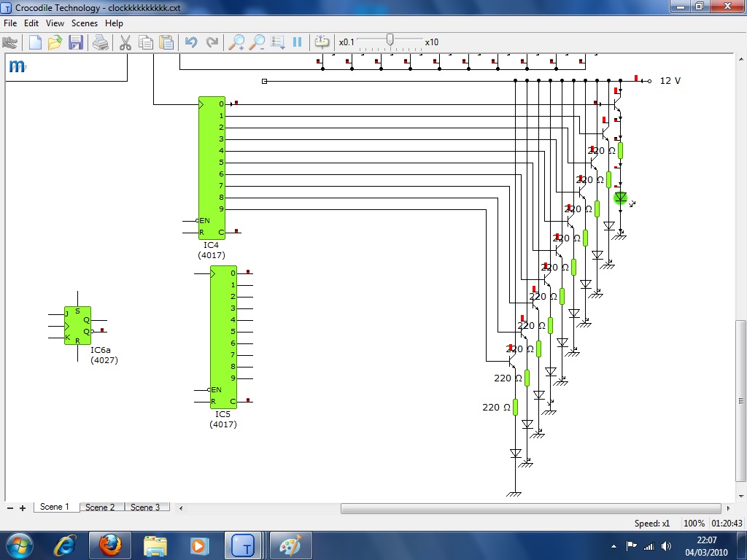The height and width of the screenshot is (560, 747).
Task: Click the IC6a label text
Action: coord(101,350)
